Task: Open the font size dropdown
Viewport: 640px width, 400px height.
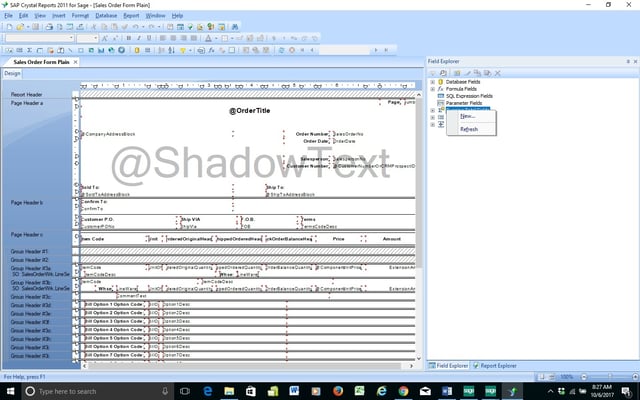Action: point(96,38)
